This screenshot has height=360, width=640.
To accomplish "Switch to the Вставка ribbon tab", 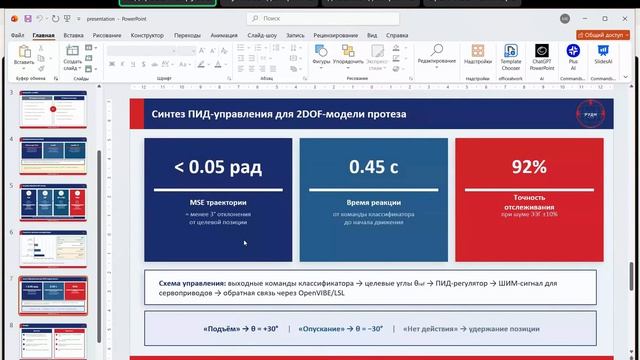I will (73, 36).
